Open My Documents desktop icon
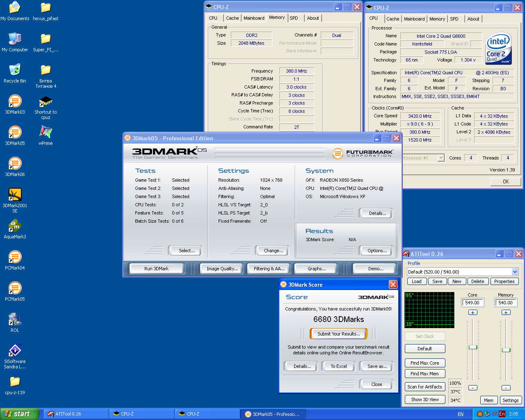The image size is (525, 420). pyautogui.click(x=15, y=11)
